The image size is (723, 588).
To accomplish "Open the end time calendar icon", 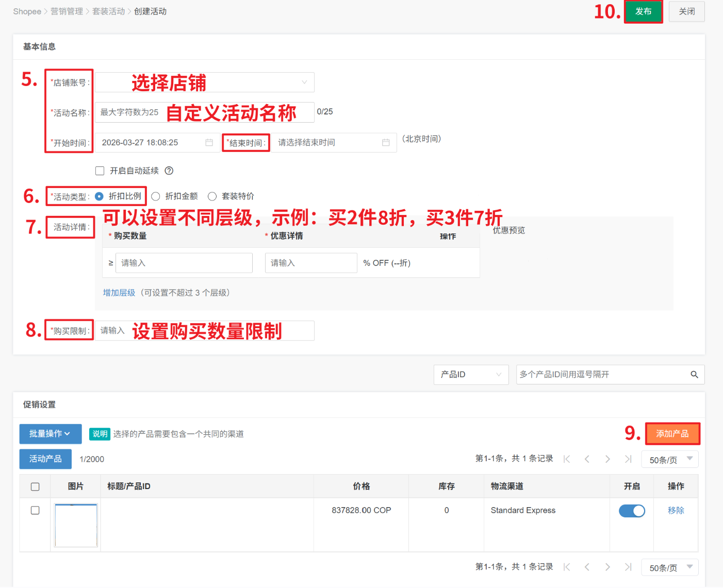I will pos(386,143).
